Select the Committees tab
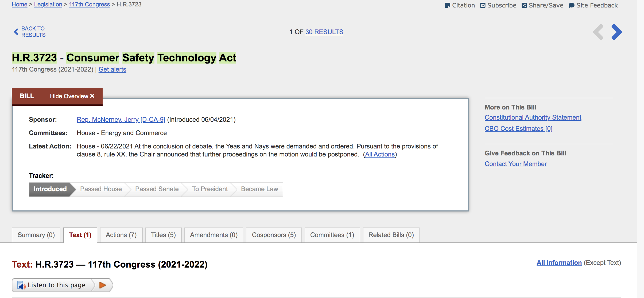Viewport: 644px width, 298px height. 332,235
